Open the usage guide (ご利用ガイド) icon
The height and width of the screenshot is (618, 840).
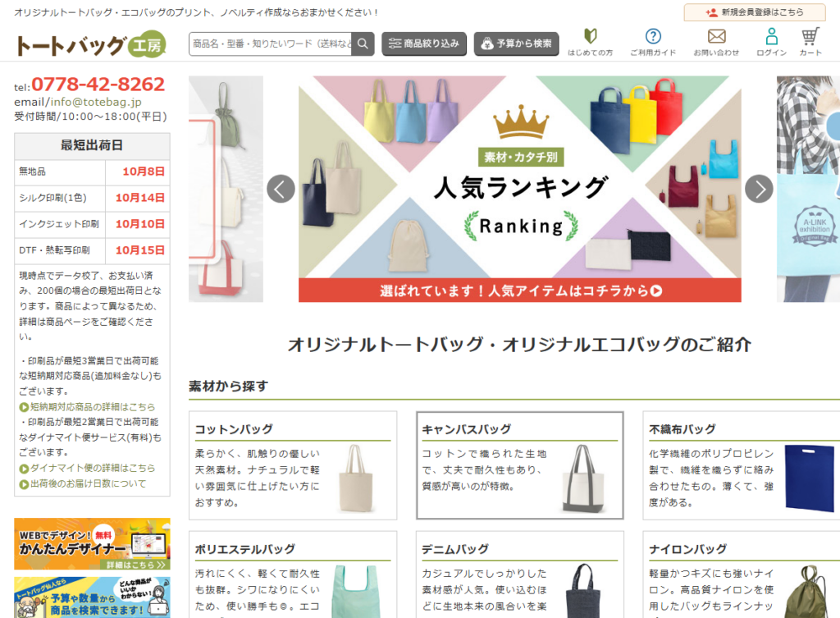[653, 42]
